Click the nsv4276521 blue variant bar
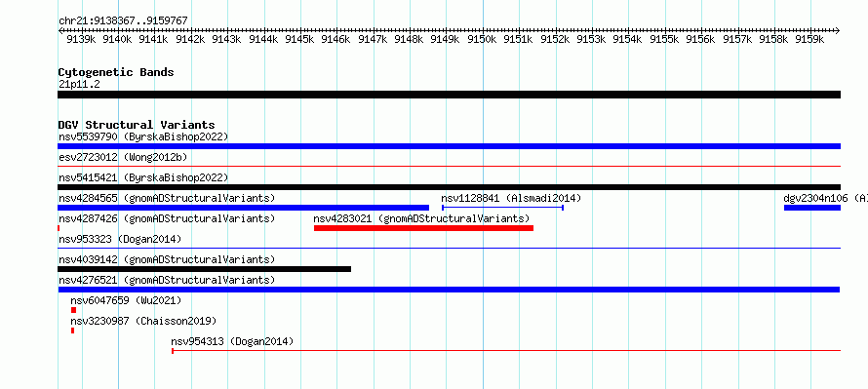The image size is (868, 389). 449,290
